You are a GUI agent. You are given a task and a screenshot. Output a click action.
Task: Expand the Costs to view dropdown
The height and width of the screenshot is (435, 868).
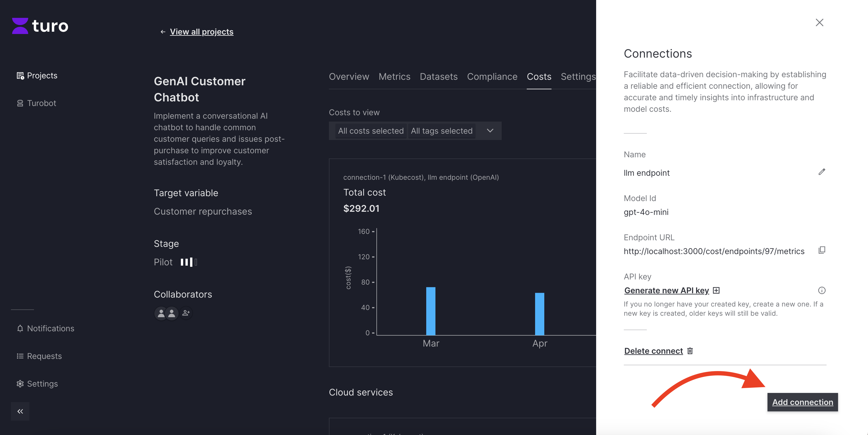point(490,131)
